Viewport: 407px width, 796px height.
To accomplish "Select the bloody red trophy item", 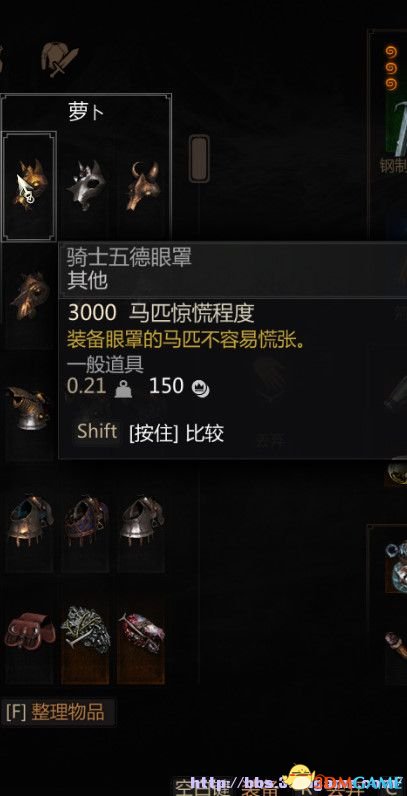I will [x=142, y=632].
